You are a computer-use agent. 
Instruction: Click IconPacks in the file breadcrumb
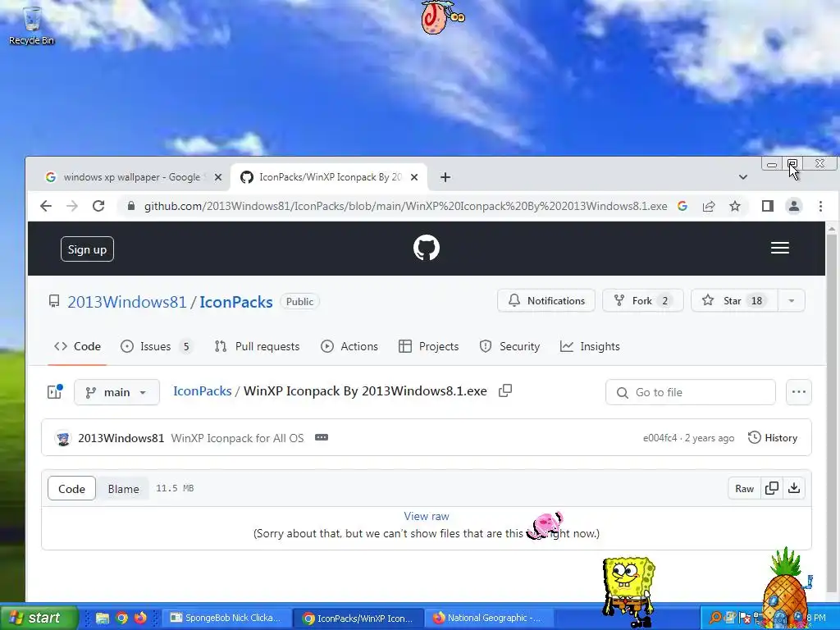pyautogui.click(x=203, y=391)
